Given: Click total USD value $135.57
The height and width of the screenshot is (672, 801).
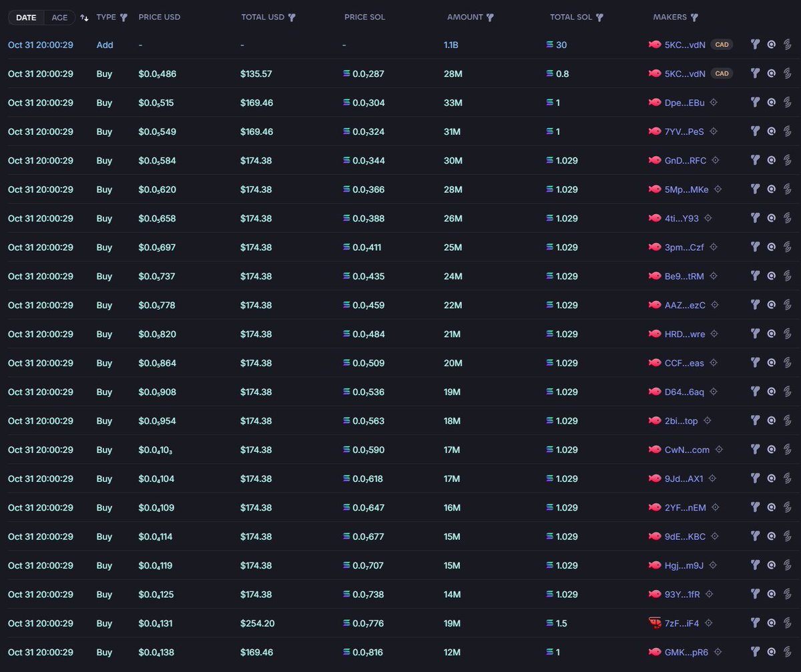Looking at the screenshot, I should [x=256, y=73].
